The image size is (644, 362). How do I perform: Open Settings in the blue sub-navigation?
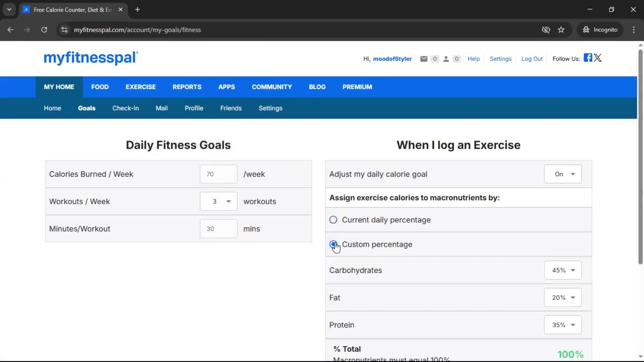(270, 108)
